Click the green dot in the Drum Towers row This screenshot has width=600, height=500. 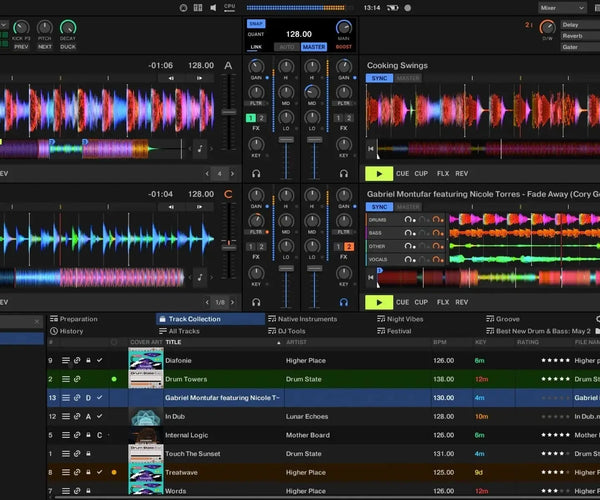(114, 379)
